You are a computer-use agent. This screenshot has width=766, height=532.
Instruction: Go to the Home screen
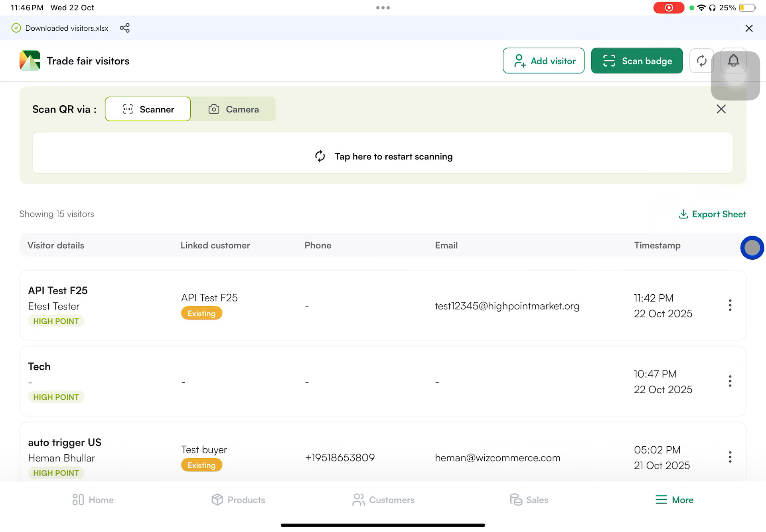coord(92,499)
